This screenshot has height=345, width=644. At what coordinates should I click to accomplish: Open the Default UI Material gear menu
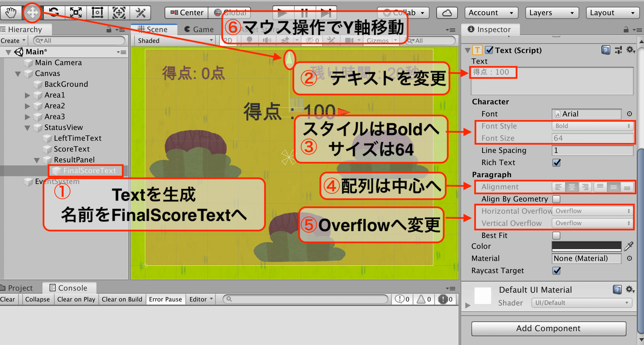click(630, 290)
